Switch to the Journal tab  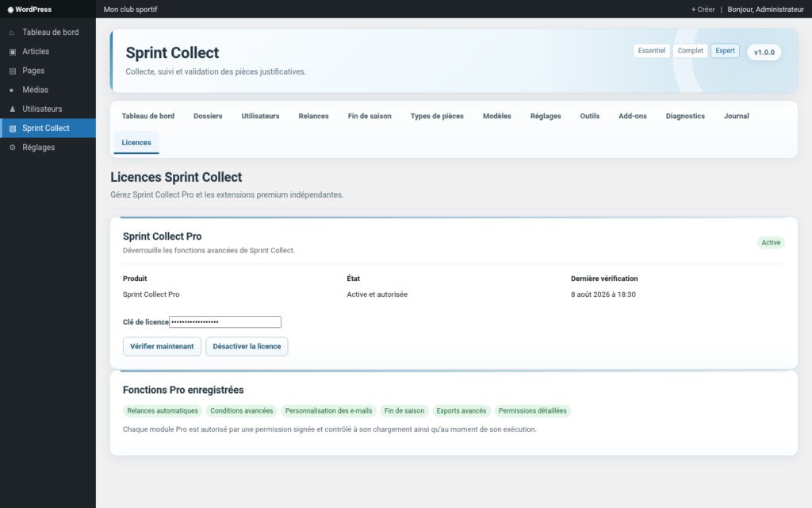click(737, 116)
